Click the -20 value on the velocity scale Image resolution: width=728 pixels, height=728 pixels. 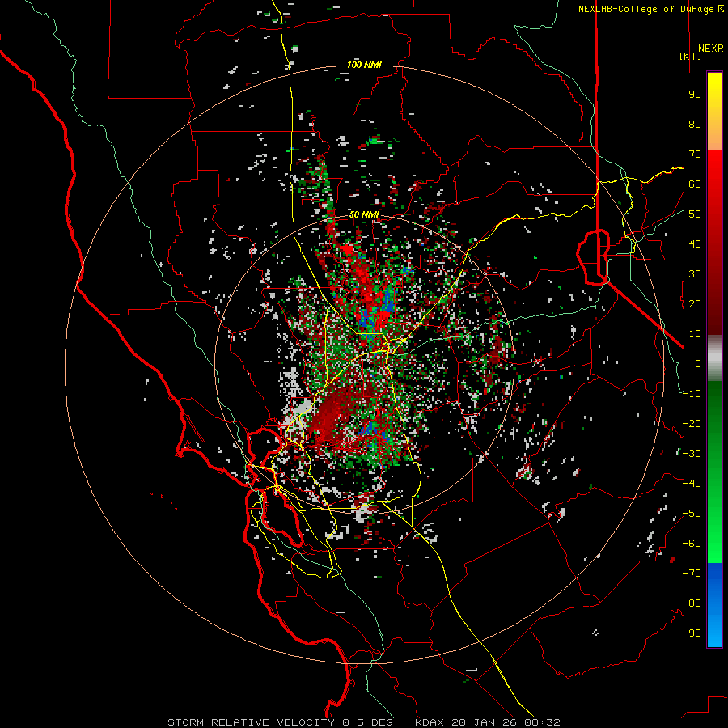692,424
